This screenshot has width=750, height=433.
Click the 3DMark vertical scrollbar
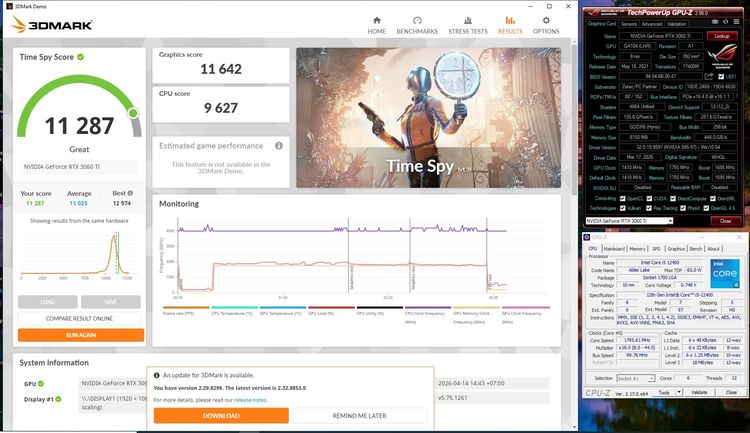574,234
